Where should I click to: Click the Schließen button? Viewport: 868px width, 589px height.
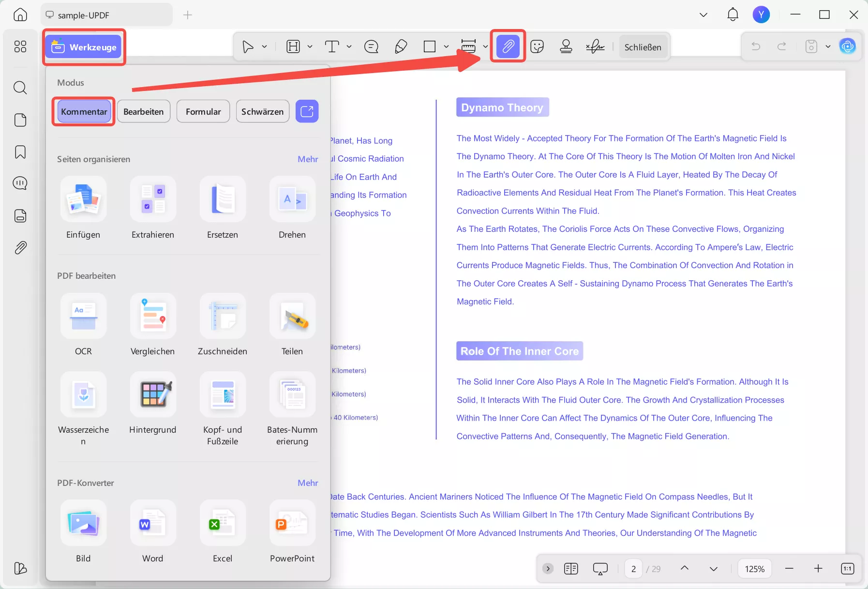pos(643,47)
